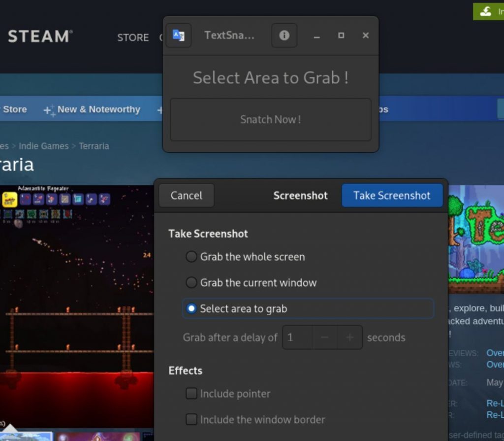Viewport: 504px width, 441px height.
Task: Maximize the TextSnatcher window
Action: [x=341, y=35]
